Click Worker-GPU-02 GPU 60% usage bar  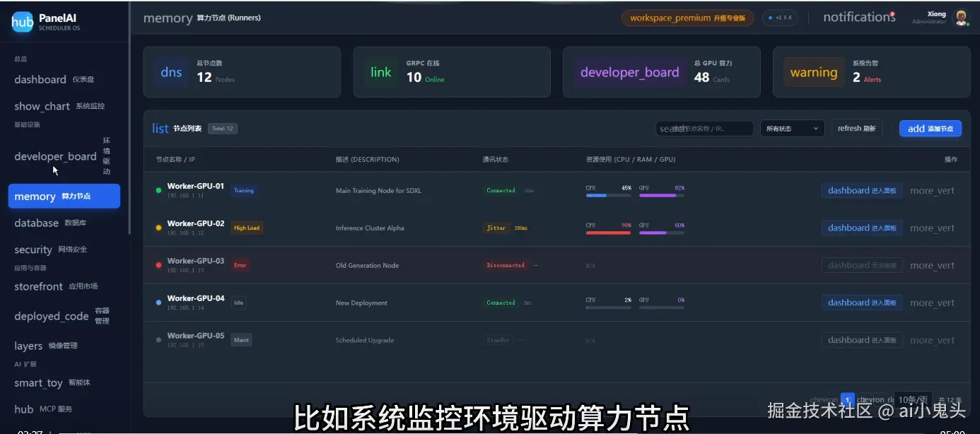[x=662, y=233]
